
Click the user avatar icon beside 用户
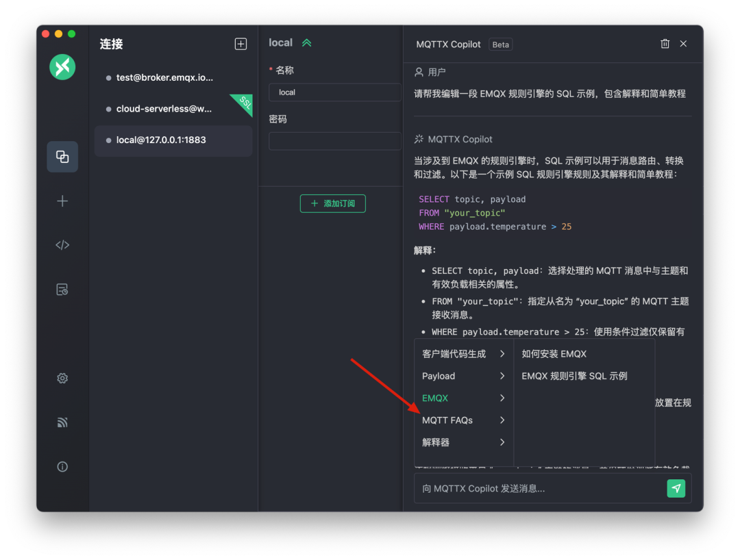419,72
